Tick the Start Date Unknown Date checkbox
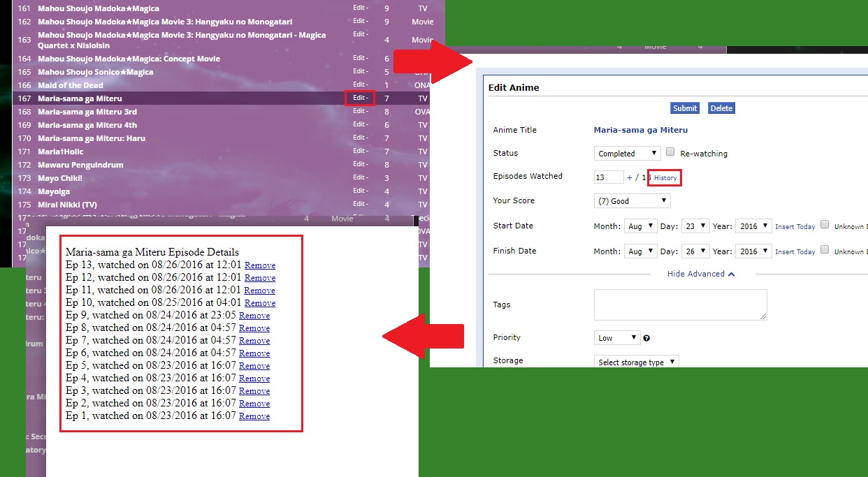 (x=825, y=225)
